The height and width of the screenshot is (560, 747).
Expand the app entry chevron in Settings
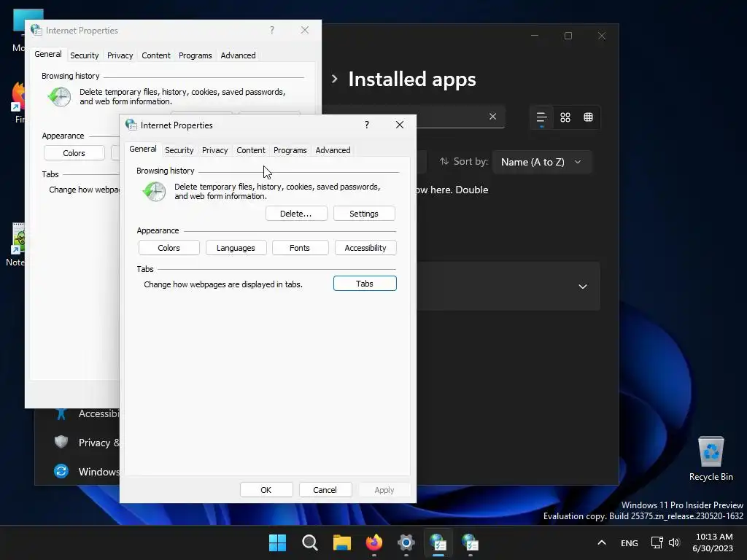(x=583, y=286)
